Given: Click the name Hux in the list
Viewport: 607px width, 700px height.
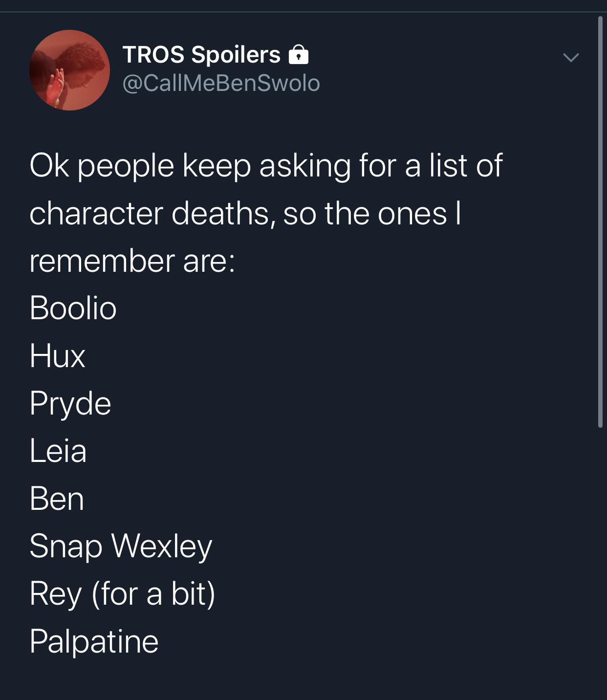Looking at the screenshot, I should [x=57, y=355].
